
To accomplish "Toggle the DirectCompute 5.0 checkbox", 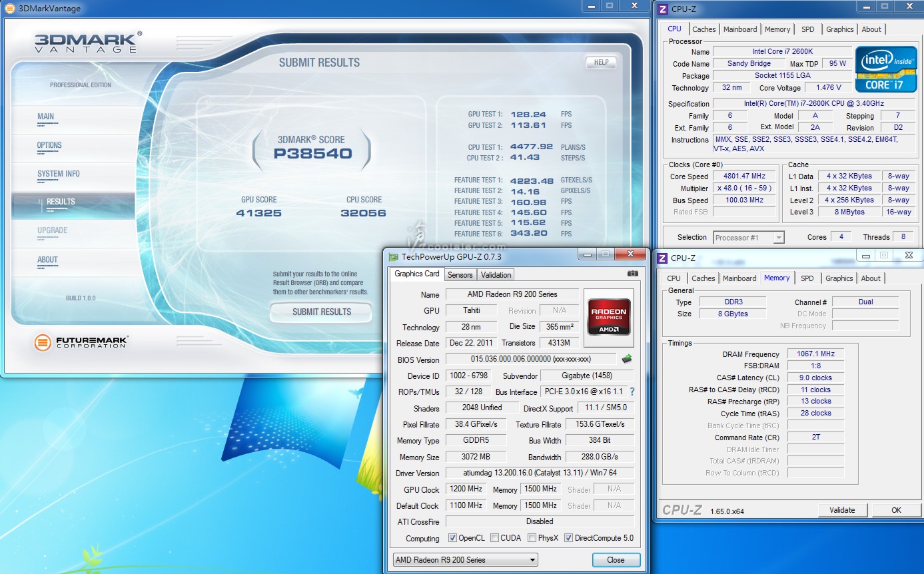I will (x=568, y=538).
